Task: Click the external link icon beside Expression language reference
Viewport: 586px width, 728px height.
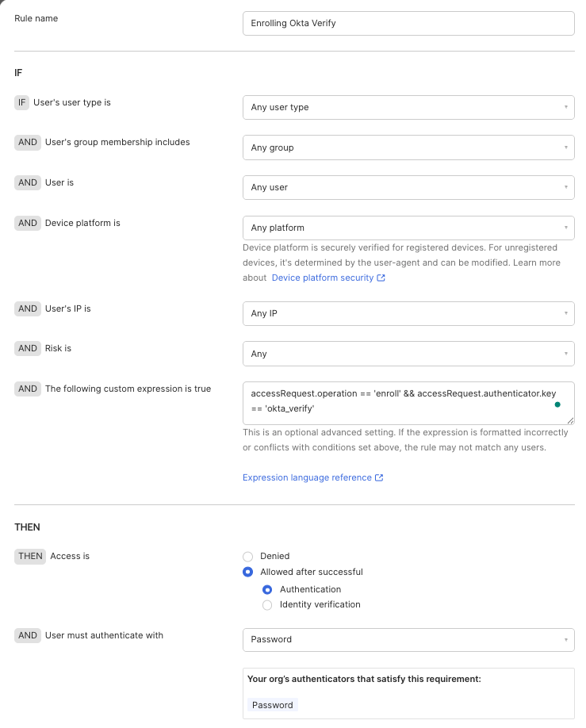Action: pos(379,477)
